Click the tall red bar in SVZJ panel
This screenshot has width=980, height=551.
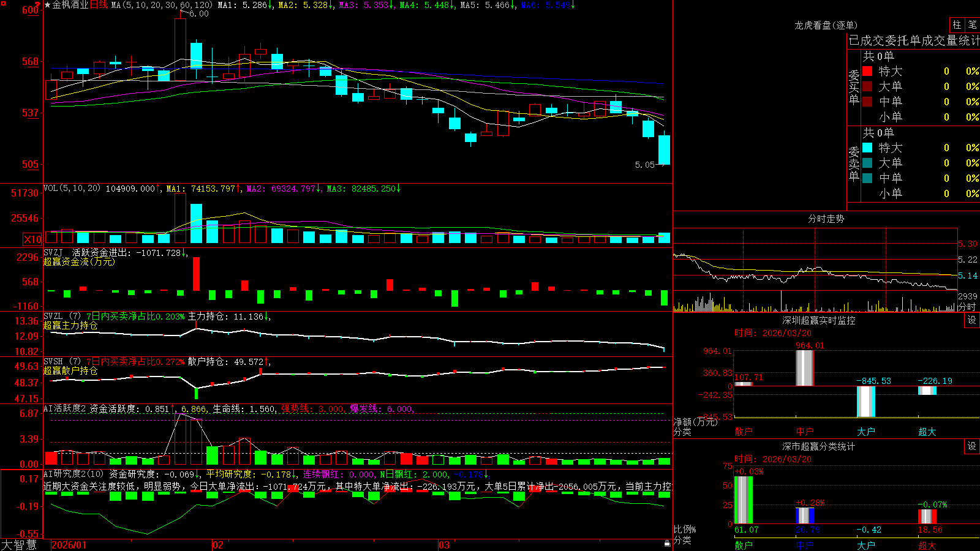coord(196,274)
